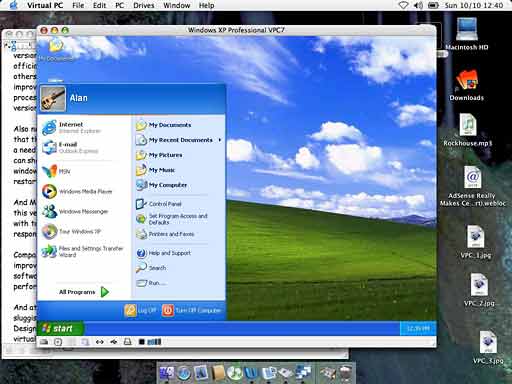
Task: Open Macintosh HD desktop icon
Action: (467, 34)
